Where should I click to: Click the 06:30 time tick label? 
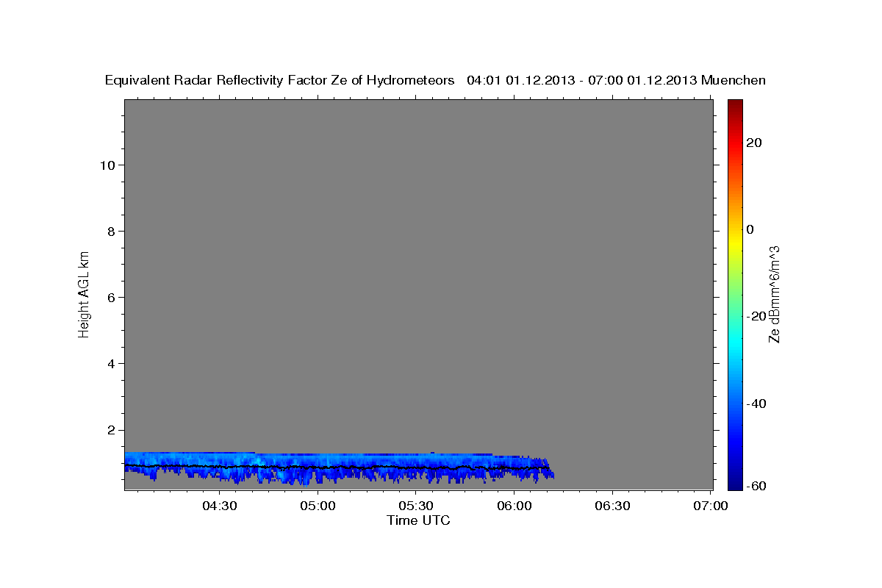(613, 506)
